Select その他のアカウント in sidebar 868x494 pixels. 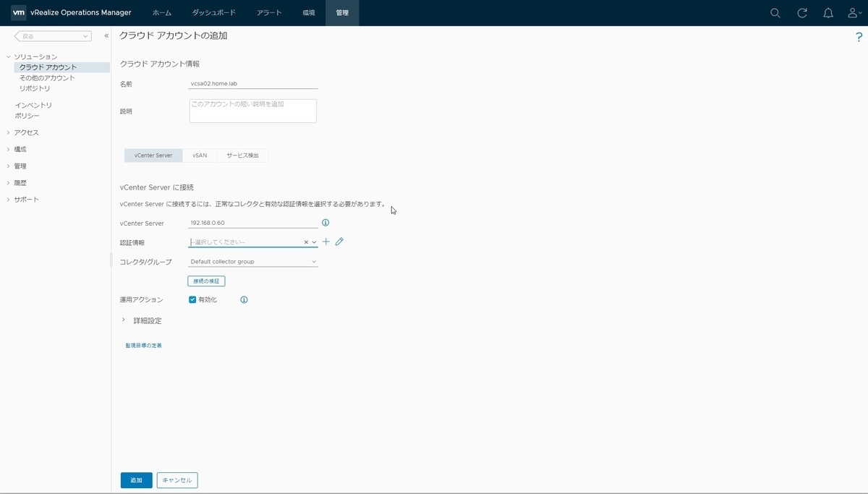[47, 78]
